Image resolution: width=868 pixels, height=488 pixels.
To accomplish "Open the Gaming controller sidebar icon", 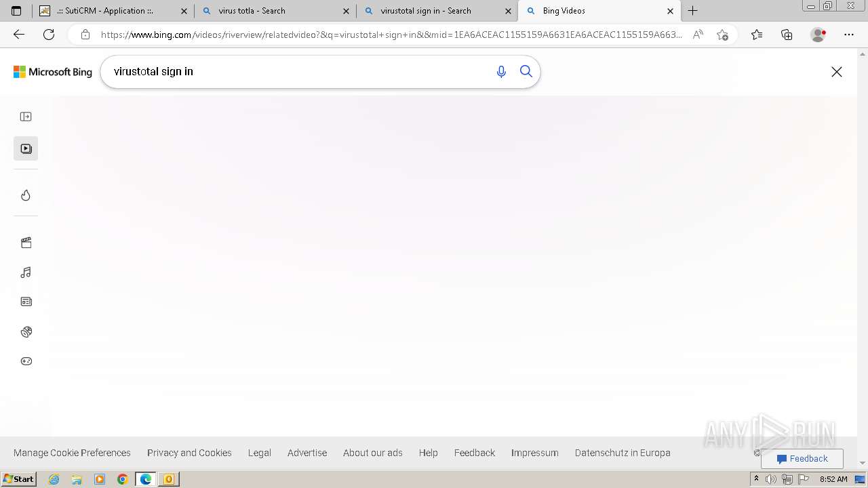I will (x=26, y=361).
